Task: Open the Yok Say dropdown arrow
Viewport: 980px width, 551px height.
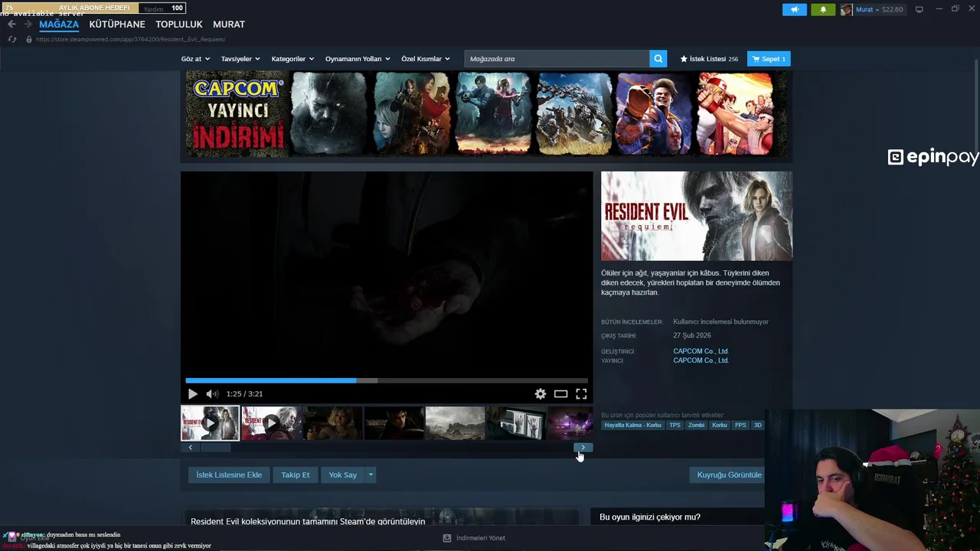Action: click(371, 475)
